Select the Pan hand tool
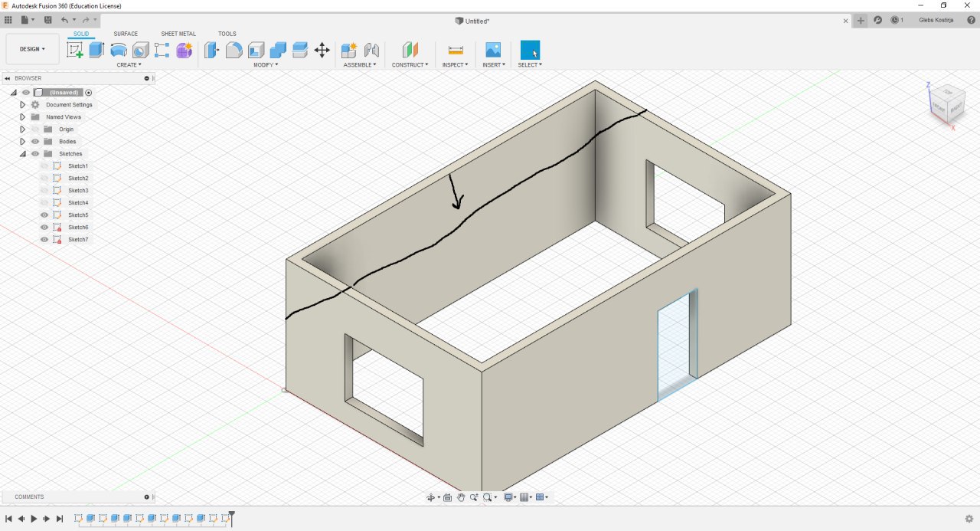 coord(461,497)
